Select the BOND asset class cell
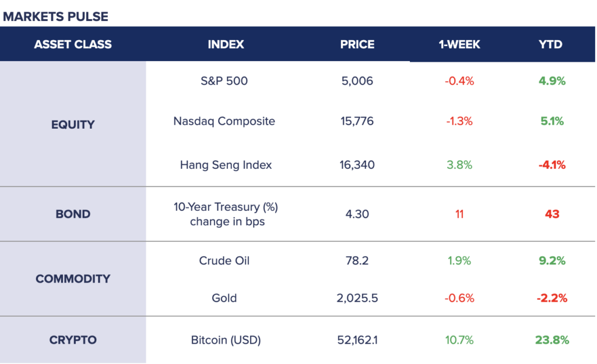The height and width of the screenshot is (364, 597). 73,214
